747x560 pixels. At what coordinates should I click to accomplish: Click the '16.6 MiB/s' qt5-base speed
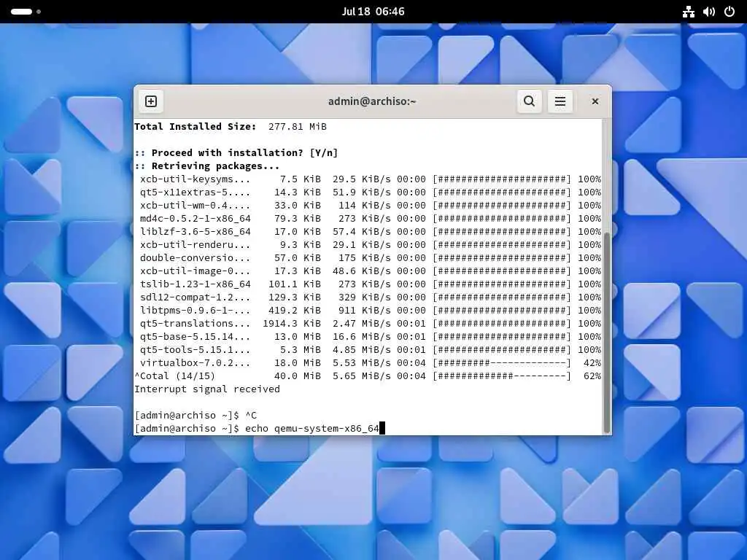tap(362, 337)
